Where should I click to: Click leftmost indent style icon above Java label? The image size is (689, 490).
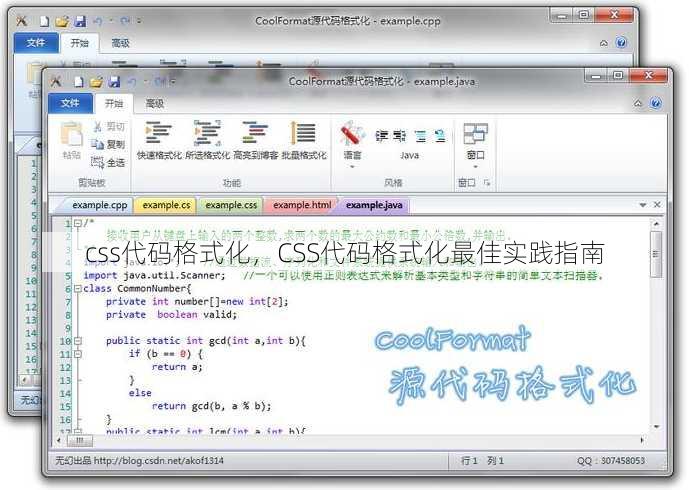pos(381,136)
